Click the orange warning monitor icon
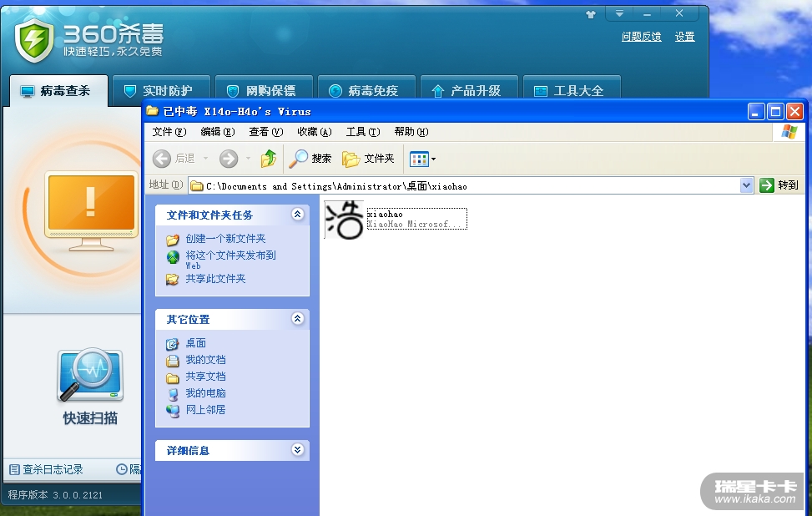Viewport: 812px width, 516px height. pos(91,210)
